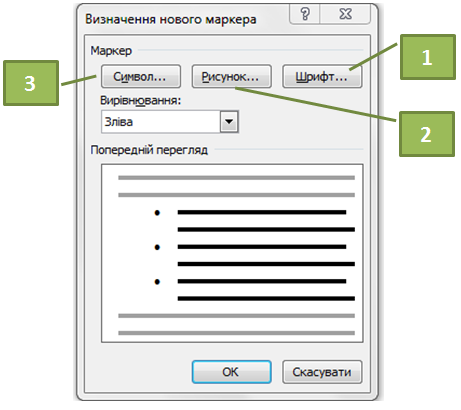Viewport: 461px width, 410px height.
Task: Open the Шрифт... font settings
Action: (x=322, y=77)
